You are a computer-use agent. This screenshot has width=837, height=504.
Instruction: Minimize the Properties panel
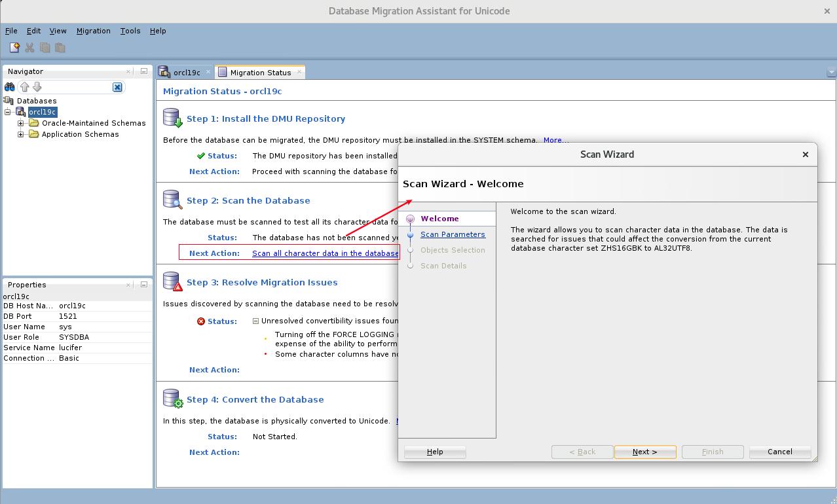[144, 285]
